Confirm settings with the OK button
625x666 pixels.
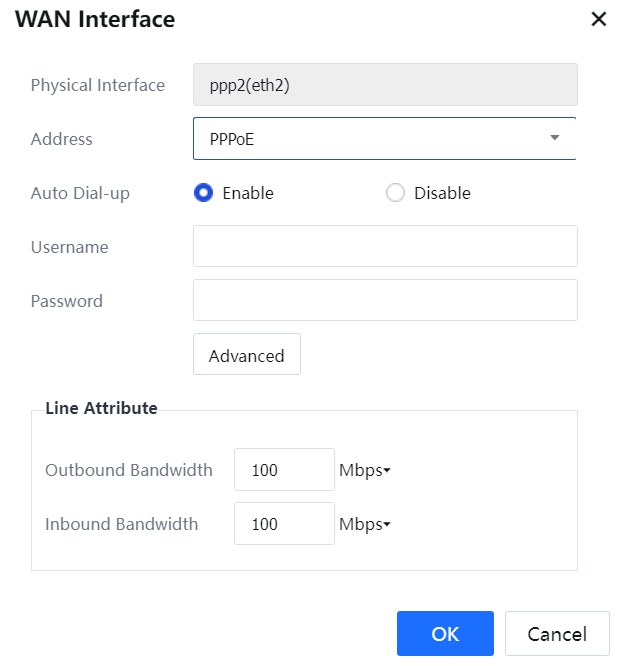[x=445, y=633]
